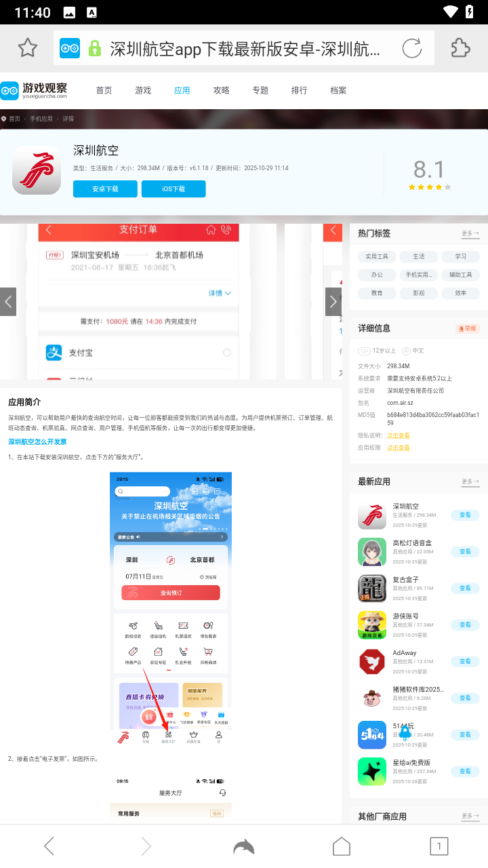Select the 实用工具 tag
Image resolution: width=488 pixels, height=868 pixels.
coord(377,256)
